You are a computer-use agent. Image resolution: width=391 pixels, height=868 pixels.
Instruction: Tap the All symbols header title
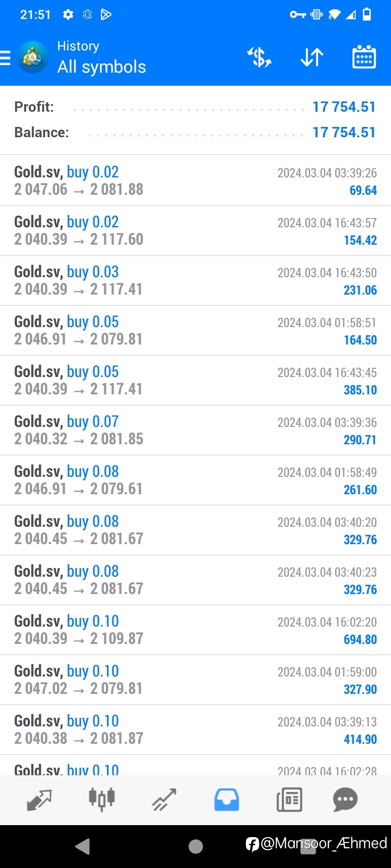tap(102, 67)
